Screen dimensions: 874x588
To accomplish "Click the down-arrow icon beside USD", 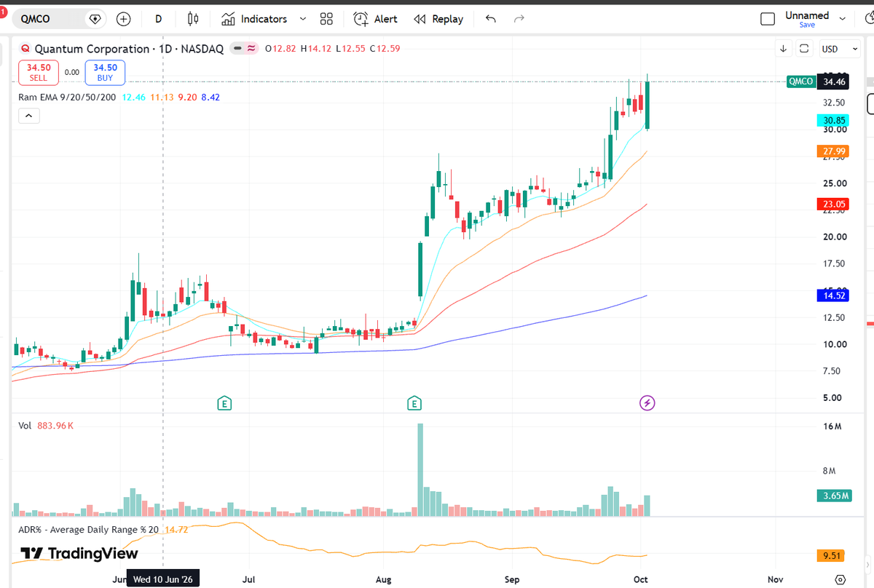I will click(784, 49).
